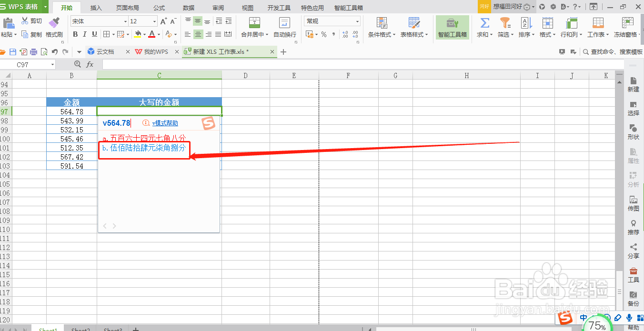Image resolution: width=644 pixels, height=331 pixels.
Task: Click the 选择 select sidebar icon
Action: [x=634, y=104]
